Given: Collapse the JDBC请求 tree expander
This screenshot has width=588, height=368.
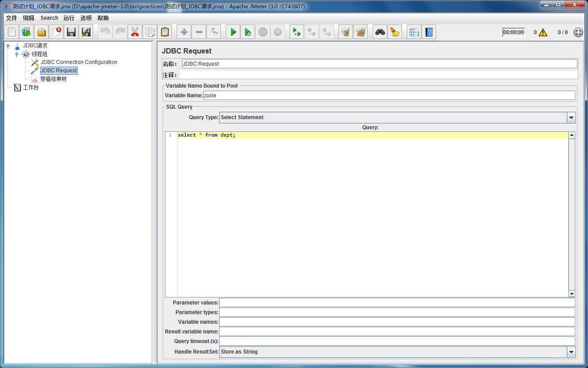Looking at the screenshot, I should coord(8,46).
